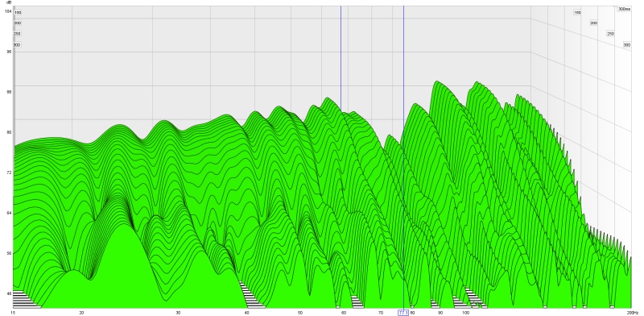
Task: Click the 50 Hz frequency axis label
Action: pyautogui.click(x=299, y=313)
